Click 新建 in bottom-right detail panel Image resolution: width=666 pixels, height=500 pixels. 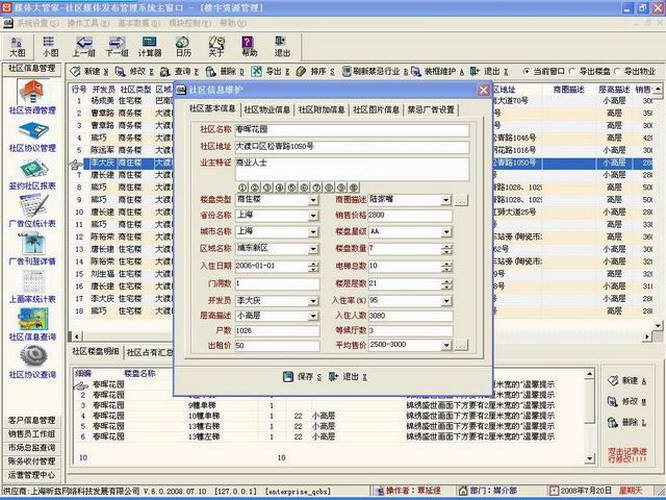(x=627, y=381)
